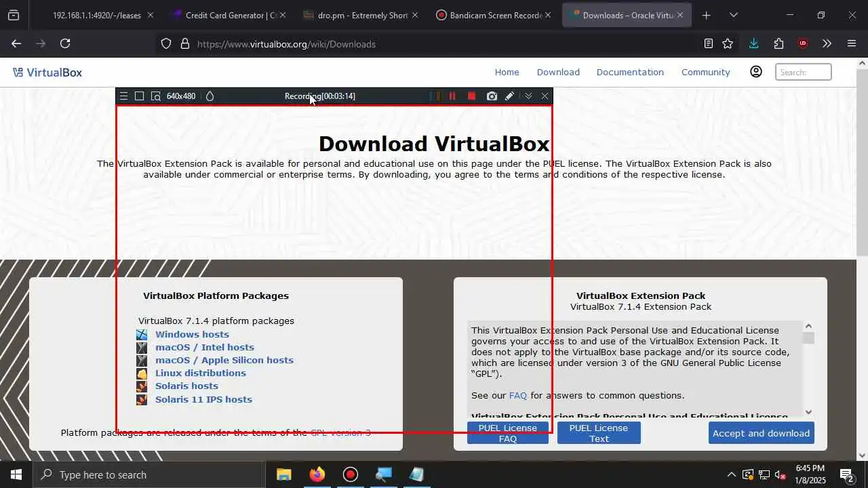Click taskbar Type here to search box
The width and height of the screenshot is (868, 488).
(x=149, y=474)
